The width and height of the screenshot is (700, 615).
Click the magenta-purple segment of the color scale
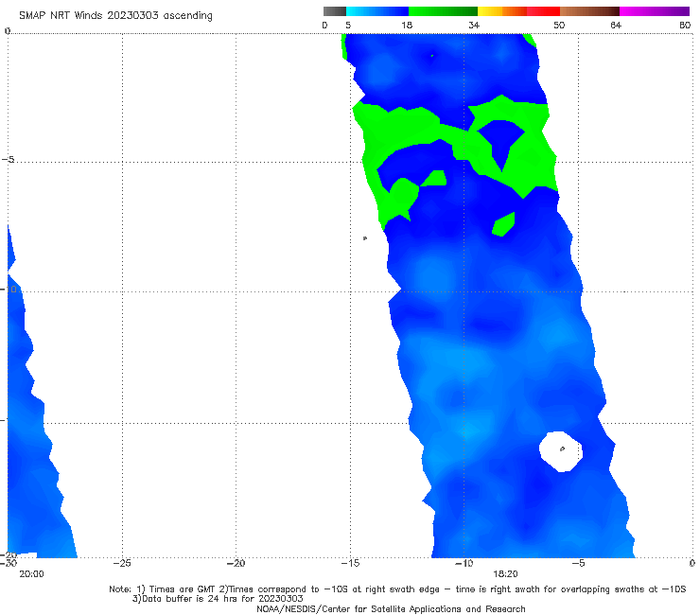click(655, 11)
